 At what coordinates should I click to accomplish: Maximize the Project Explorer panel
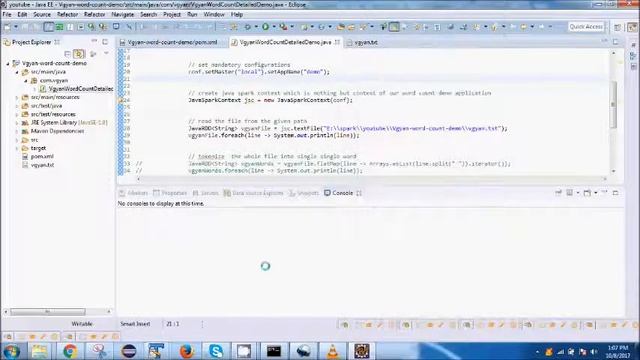pos(105,42)
